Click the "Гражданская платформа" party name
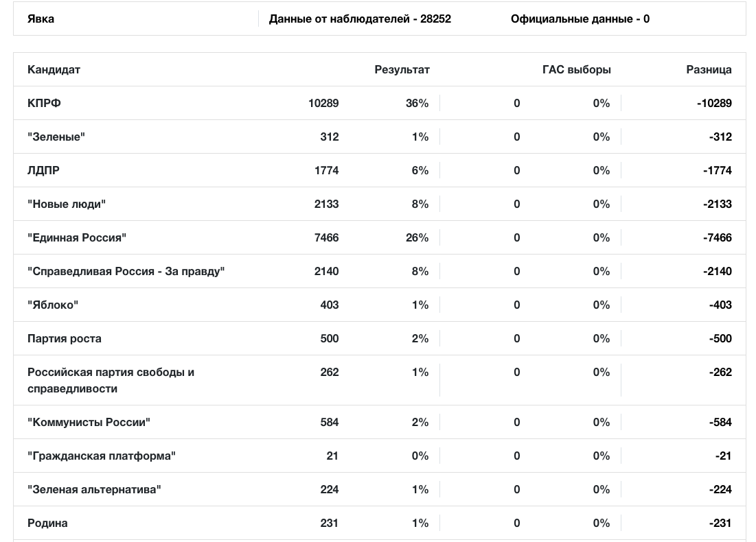The image size is (756, 542). click(102, 456)
